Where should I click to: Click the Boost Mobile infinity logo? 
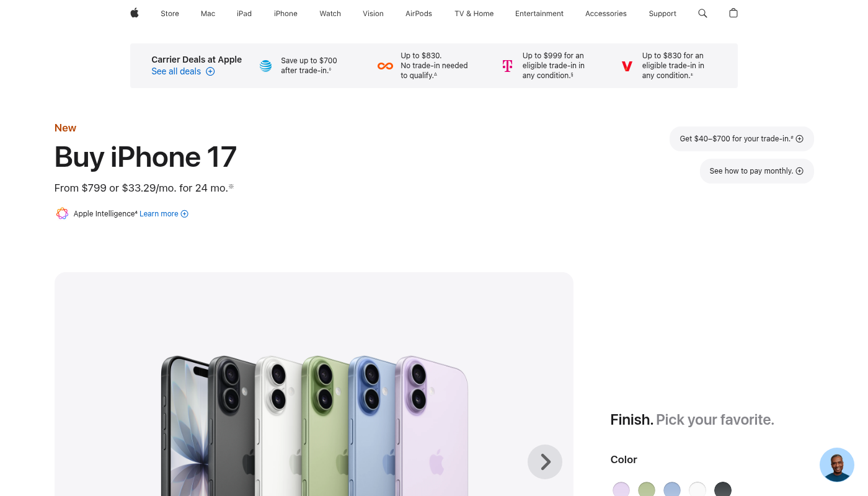385,66
